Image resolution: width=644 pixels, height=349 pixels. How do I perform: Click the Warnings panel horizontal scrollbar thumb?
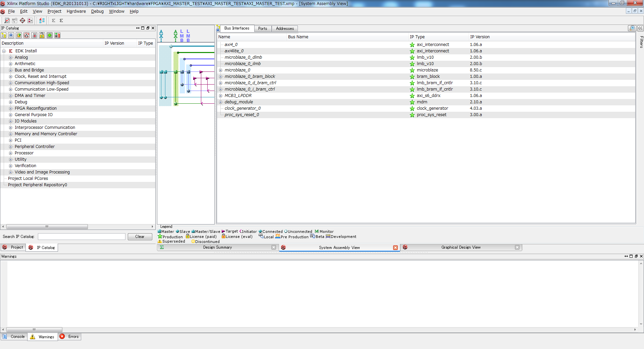pyautogui.click(x=34, y=330)
